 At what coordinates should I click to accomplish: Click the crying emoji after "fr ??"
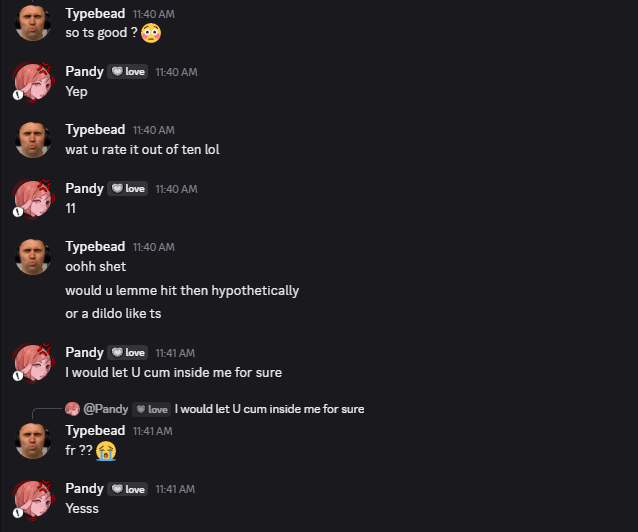click(x=107, y=451)
